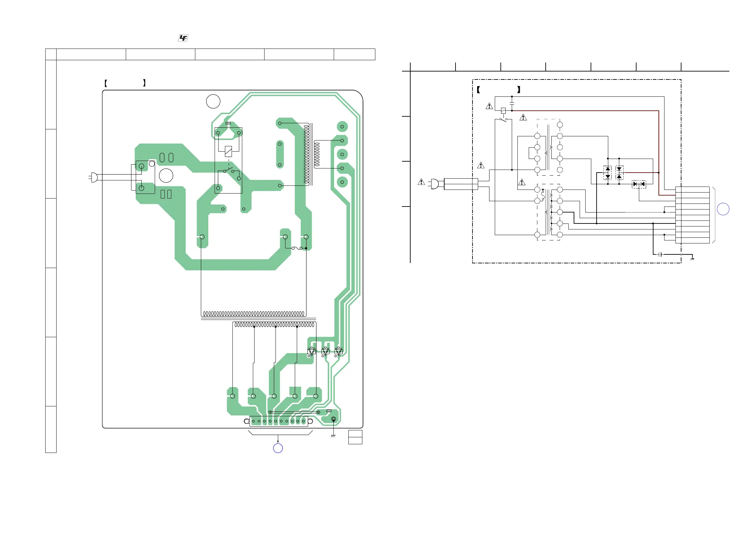Click the relay symbol on the PCB layout

(x=228, y=160)
